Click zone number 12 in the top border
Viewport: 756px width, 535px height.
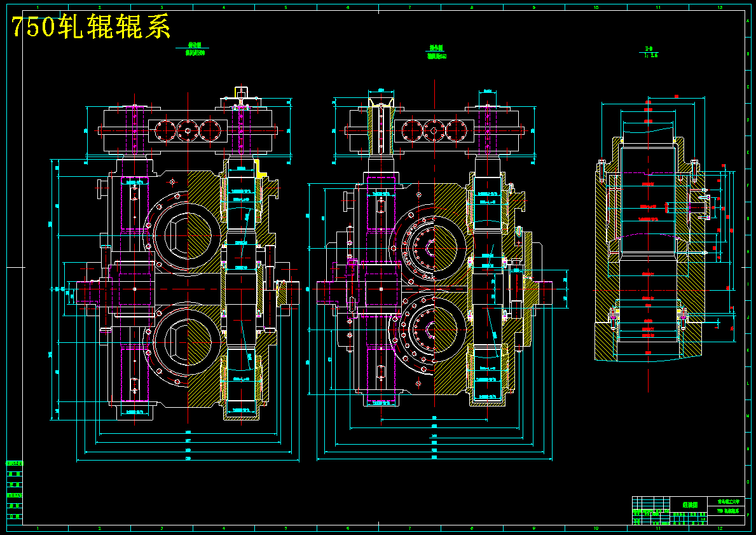click(720, 8)
